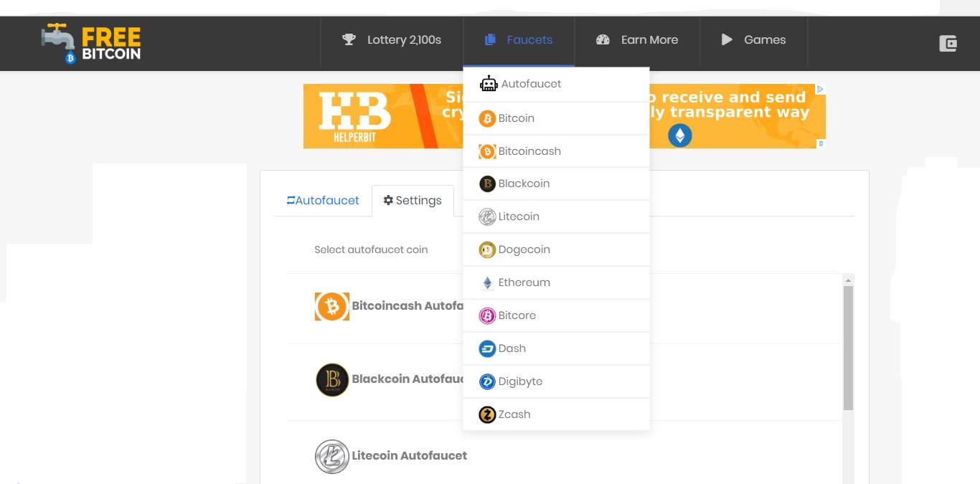Click the AdChoices arrow on banner

(821, 90)
